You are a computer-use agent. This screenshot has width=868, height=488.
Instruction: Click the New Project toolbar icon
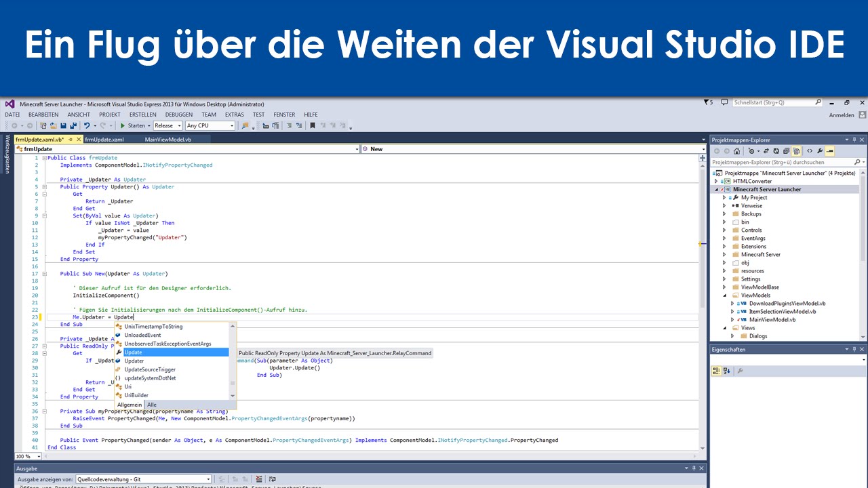pyautogui.click(x=43, y=125)
